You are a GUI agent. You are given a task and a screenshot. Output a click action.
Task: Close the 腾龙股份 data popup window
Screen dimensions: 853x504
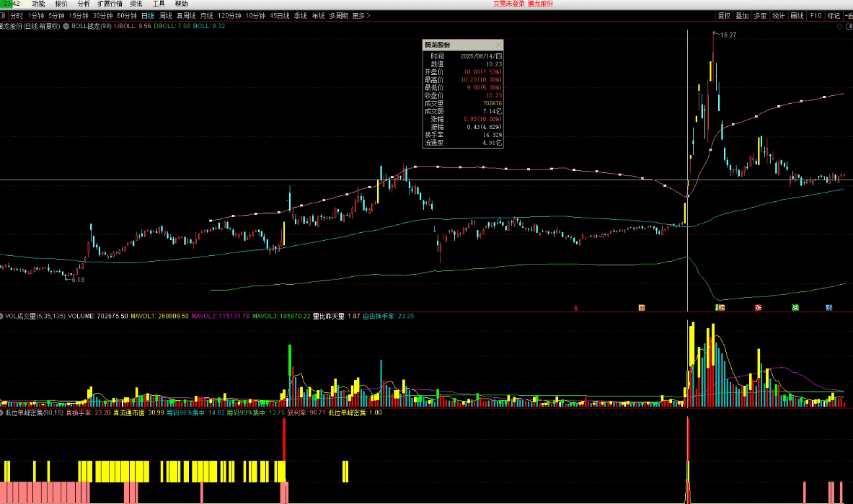[499, 45]
